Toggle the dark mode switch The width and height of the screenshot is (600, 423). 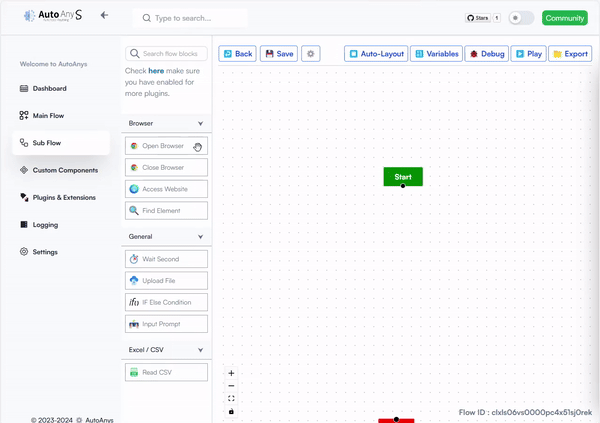pyautogui.click(x=521, y=18)
